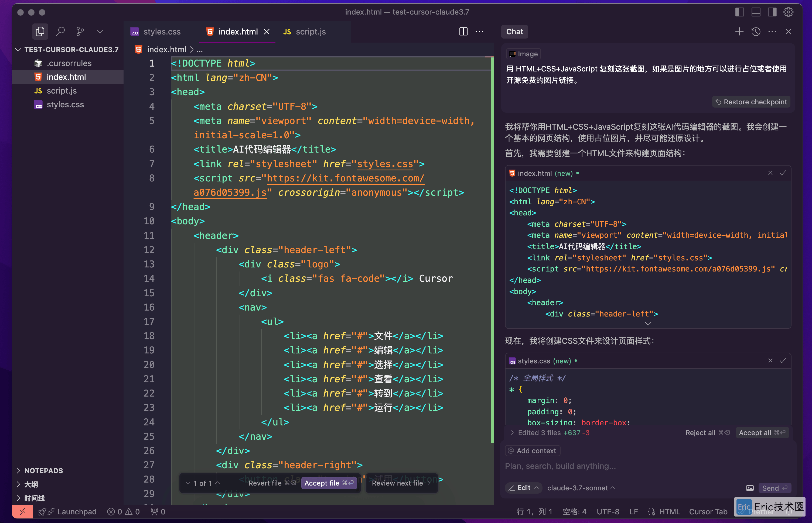Click the Image attachment chip
Screen dimensions: 812x523
tap(524, 54)
